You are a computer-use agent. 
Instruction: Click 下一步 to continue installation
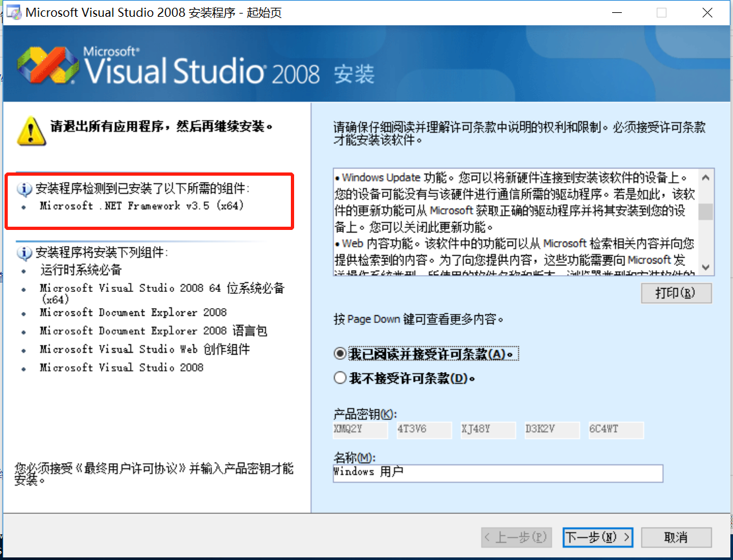click(598, 537)
